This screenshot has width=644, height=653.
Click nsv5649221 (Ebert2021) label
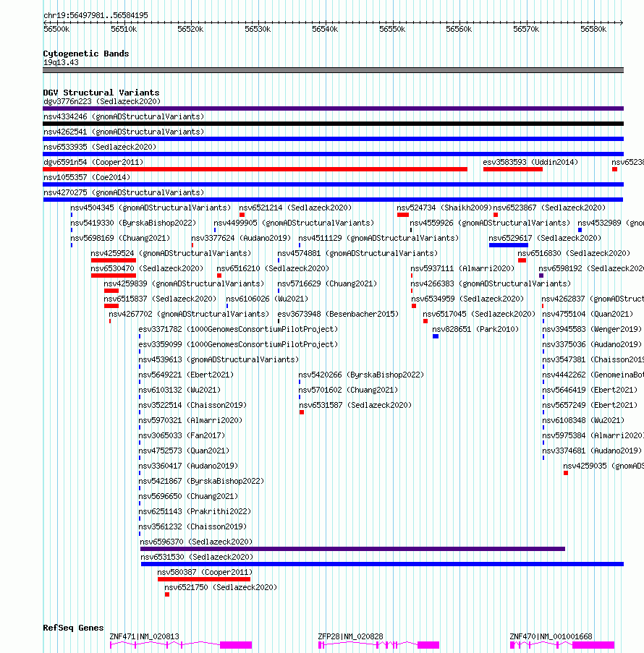(x=186, y=375)
